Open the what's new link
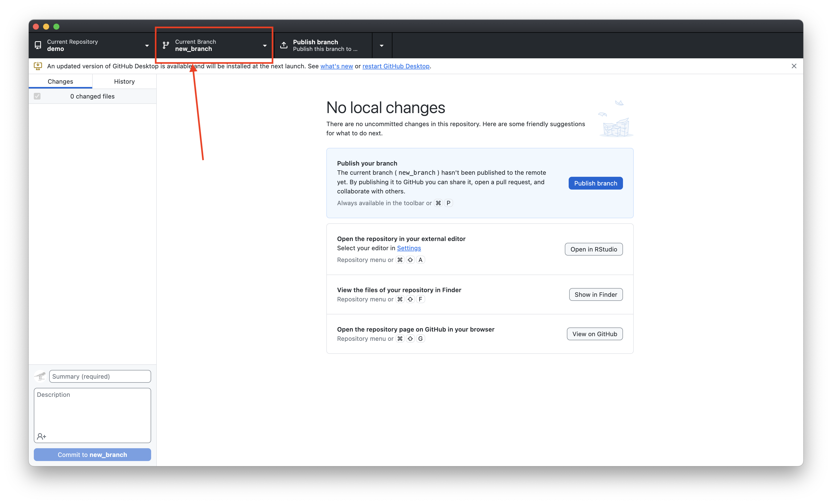The image size is (832, 504). point(336,66)
